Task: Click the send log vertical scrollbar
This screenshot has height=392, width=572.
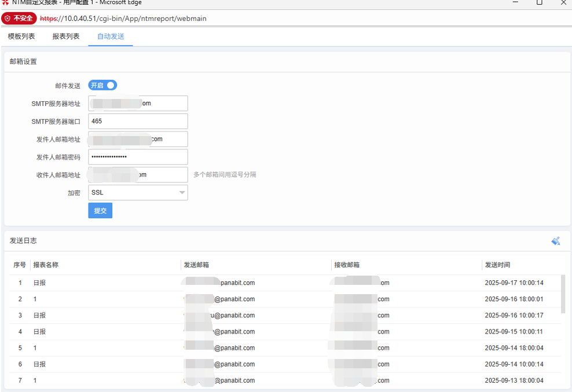Action: (x=563, y=294)
